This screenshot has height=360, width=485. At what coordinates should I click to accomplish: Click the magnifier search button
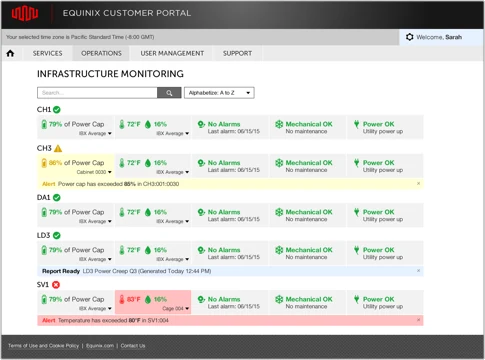[169, 93]
